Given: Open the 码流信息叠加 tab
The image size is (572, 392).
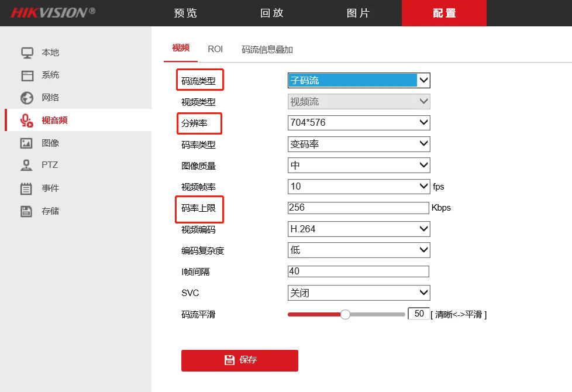Looking at the screenshot, I should (x=267, y=50).
